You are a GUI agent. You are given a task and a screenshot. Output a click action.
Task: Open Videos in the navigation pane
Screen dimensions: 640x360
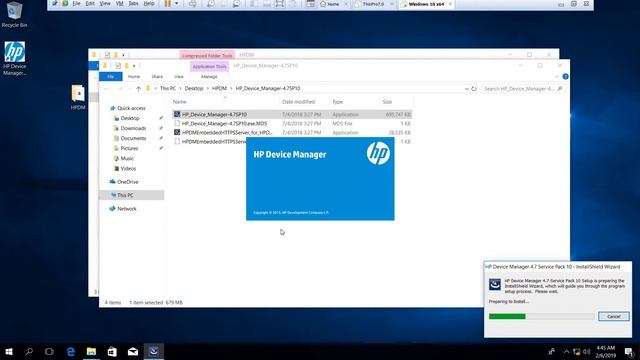(128, 168)
